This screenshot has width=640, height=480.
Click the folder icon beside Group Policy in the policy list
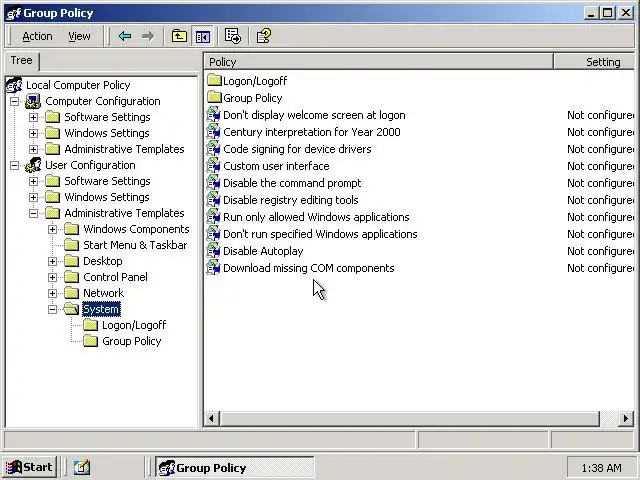[x=214, y=98]
